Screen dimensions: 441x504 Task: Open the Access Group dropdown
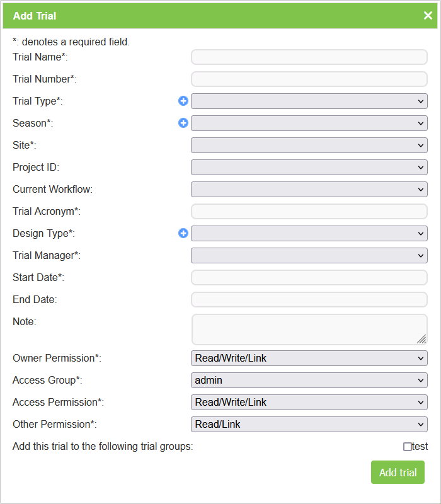309,380
